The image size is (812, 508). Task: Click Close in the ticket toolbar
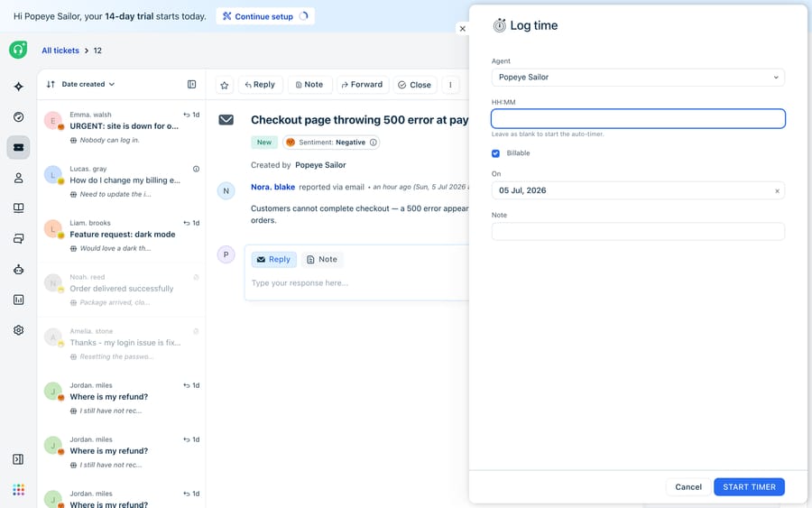(415, 85)
